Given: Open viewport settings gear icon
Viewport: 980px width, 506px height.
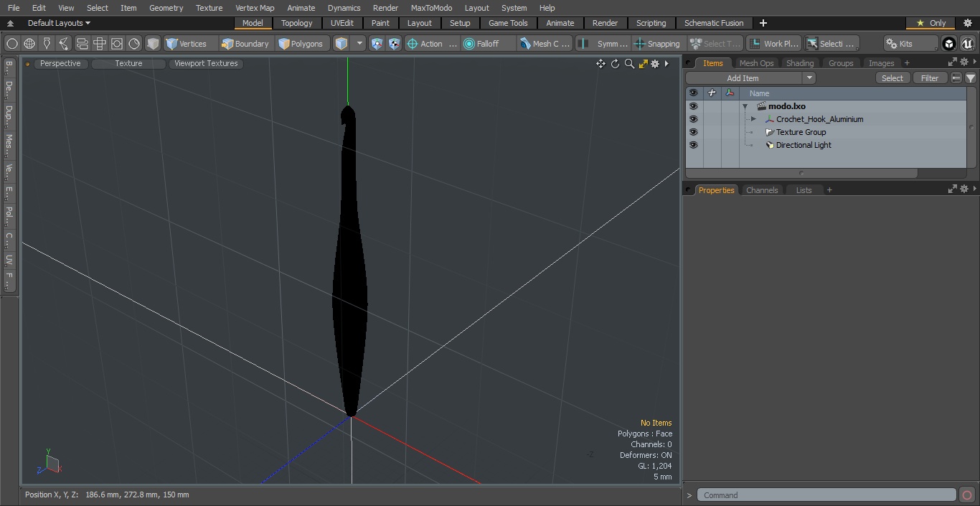Looking at the screenshot, I should pos(655,64).
